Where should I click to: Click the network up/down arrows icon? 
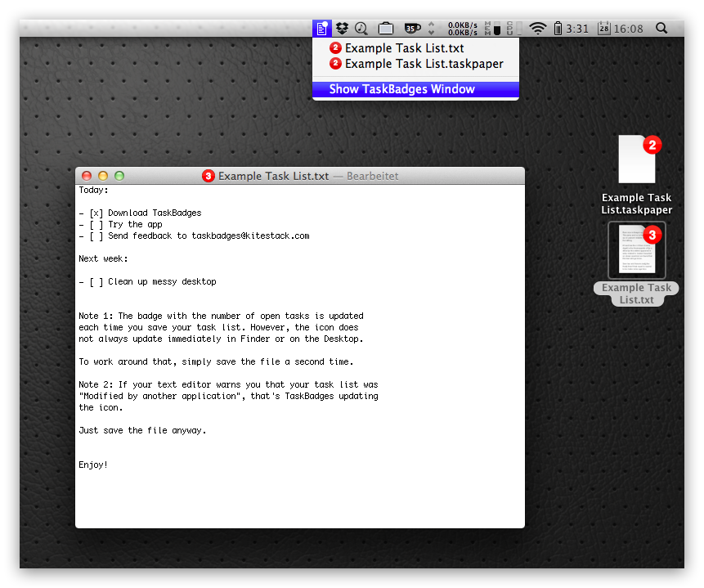(432, 29)
